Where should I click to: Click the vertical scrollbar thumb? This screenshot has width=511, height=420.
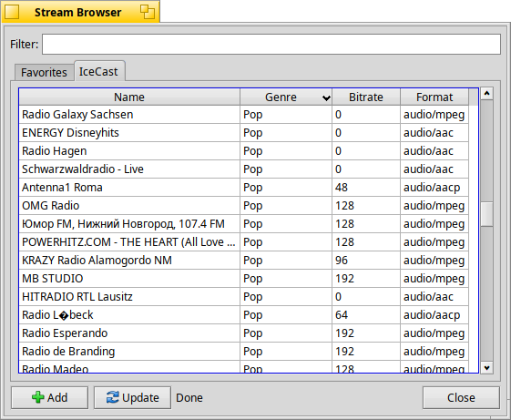click(x=487, y=214)
